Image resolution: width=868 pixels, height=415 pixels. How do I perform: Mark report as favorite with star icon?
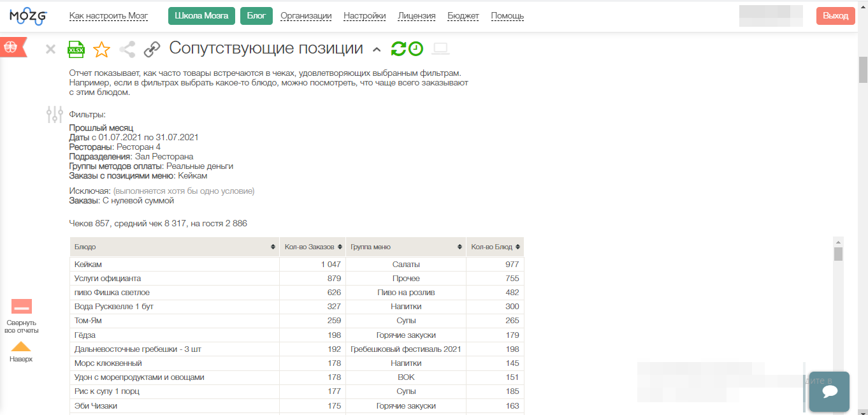coord(101,49)
